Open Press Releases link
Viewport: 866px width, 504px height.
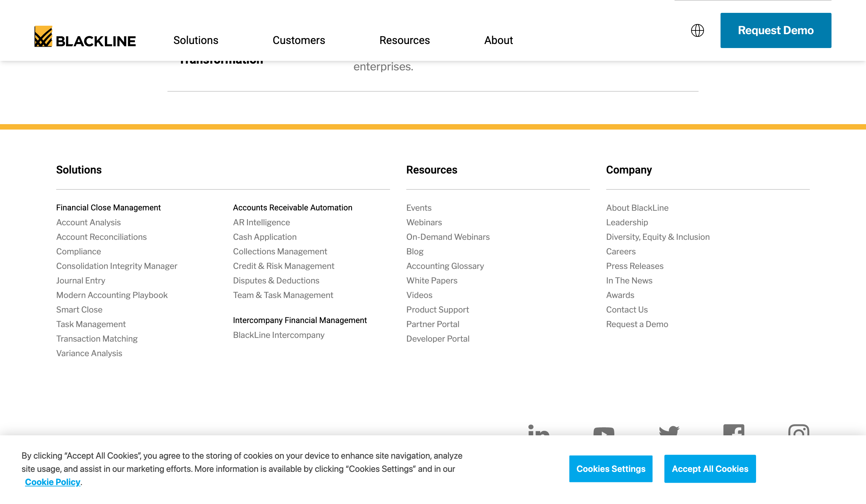(634, 266)
